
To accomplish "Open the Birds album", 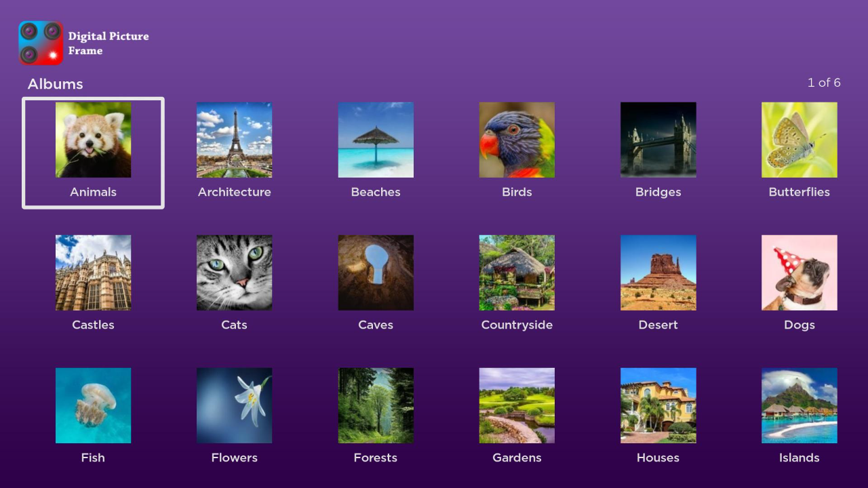I will [517, 140].
